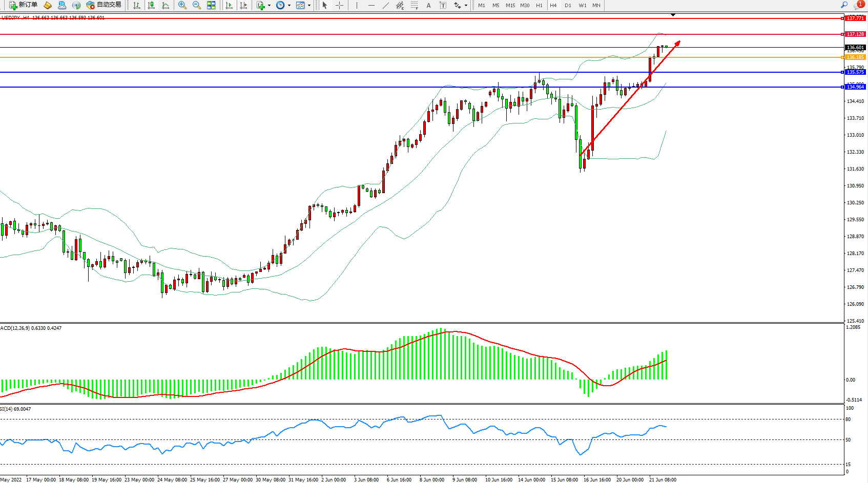Open the indicators list dropdown arrow

269,5
